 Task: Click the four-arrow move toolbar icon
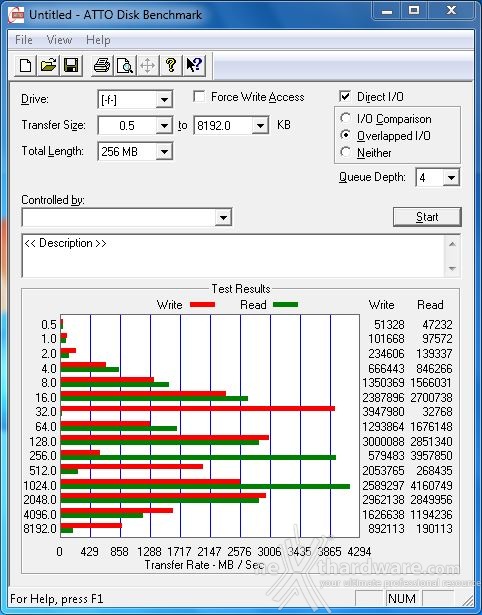click(x=147, y=65)
